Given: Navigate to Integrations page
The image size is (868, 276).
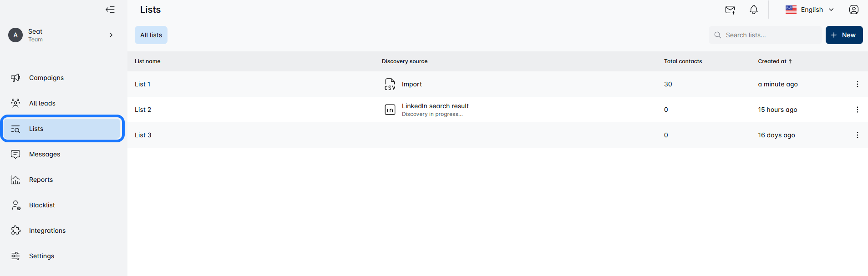Looking at the screenshot, I should (x=47, y=231).
